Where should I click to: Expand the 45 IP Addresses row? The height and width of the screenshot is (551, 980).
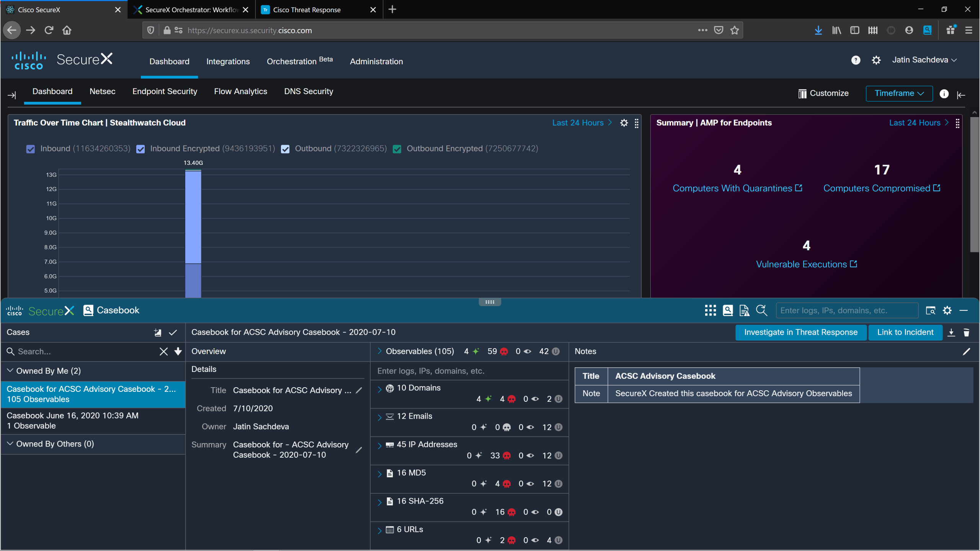pyautogui.click(x=379, y=446)
